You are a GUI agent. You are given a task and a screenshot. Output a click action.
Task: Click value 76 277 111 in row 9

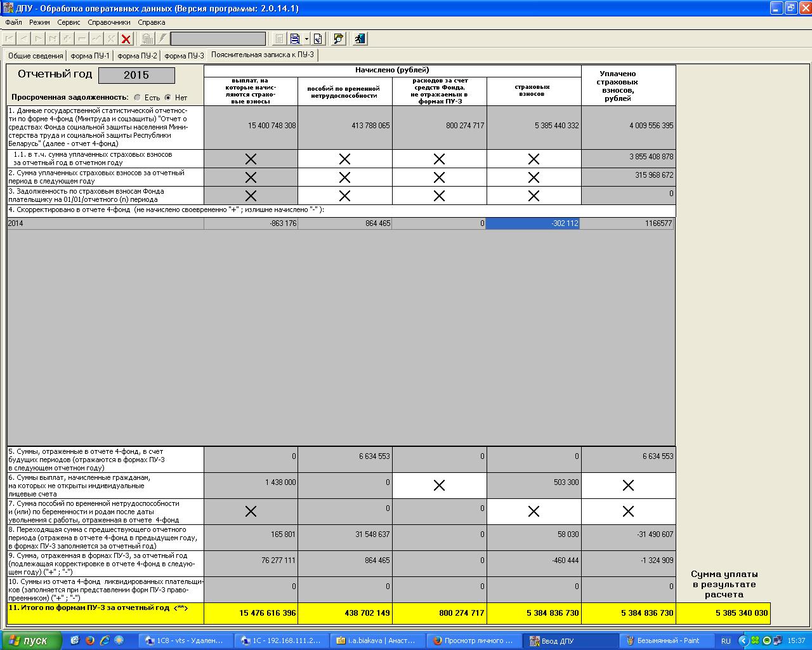(251, 563)
